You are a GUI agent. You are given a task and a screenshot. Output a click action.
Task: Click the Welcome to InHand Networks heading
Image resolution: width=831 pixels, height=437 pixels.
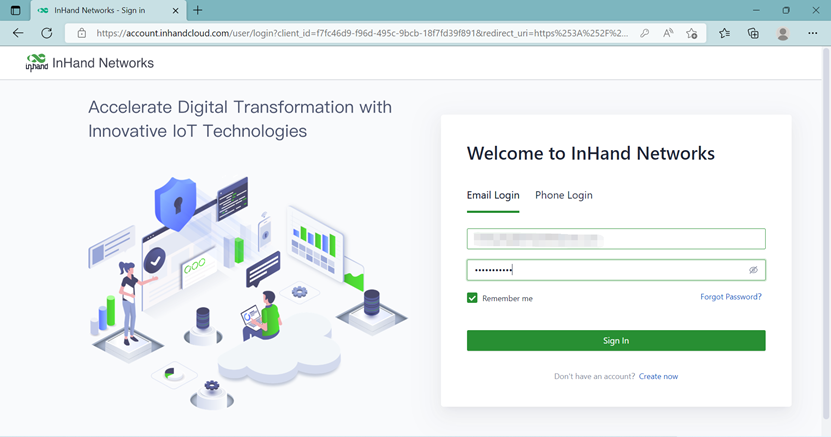coord(590,154)
